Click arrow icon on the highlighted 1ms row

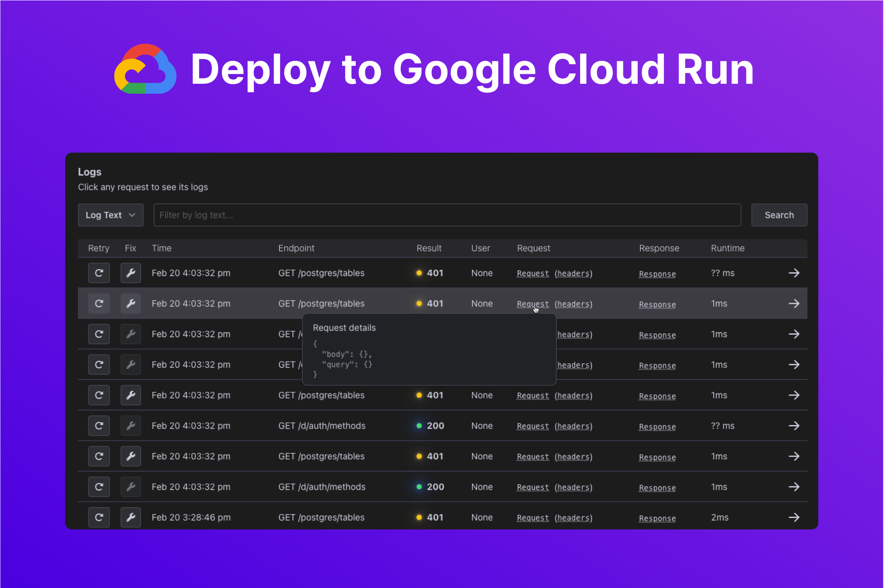794,304
